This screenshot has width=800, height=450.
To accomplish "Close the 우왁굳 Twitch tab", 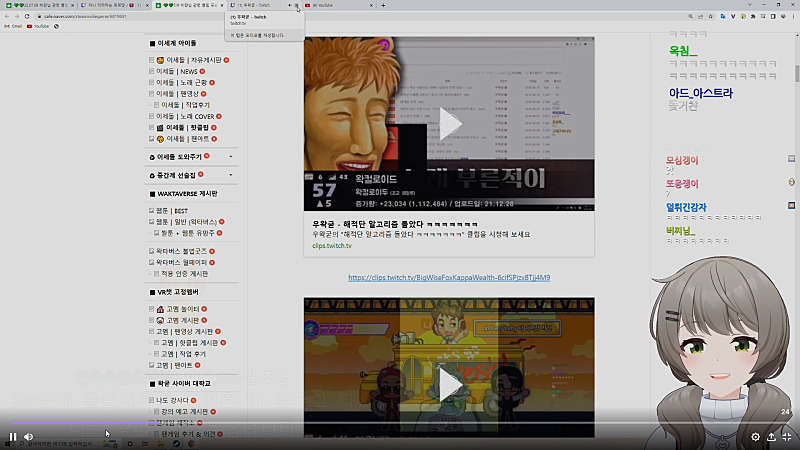I will 296,5.
